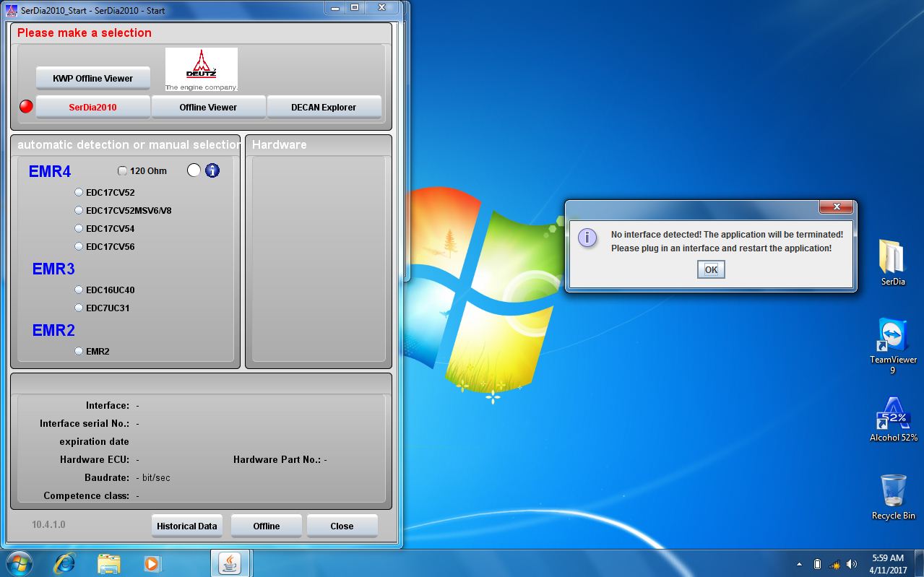This screenshot has height=577, width=924.
Task: Click the SerDia2010 title bar app icon
Action: 12,10
